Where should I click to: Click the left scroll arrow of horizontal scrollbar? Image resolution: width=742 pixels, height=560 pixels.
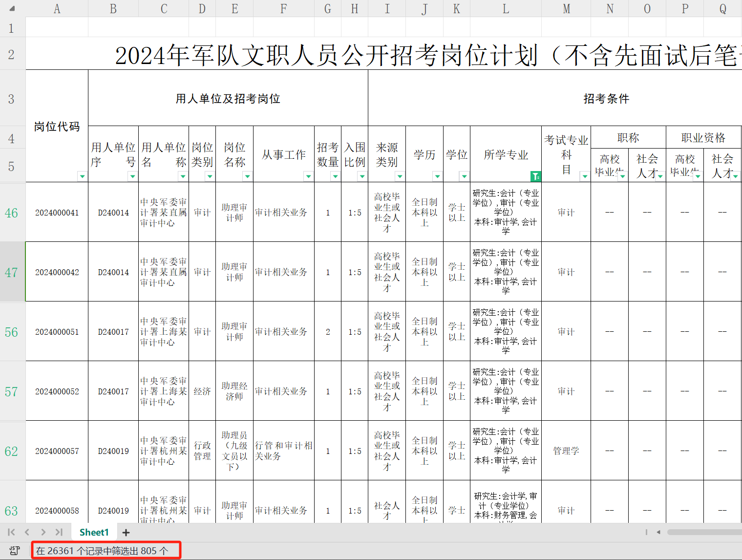(x=658, y=532)
